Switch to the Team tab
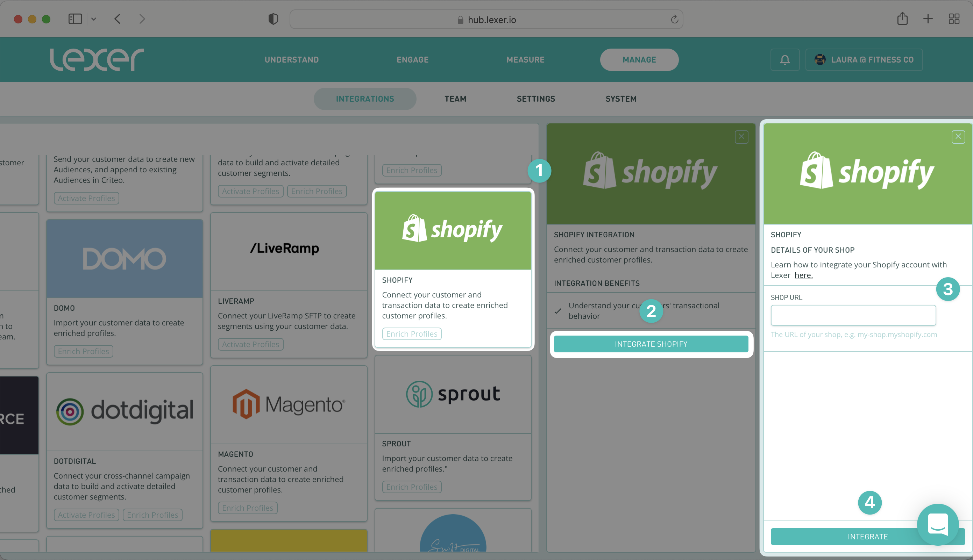The image size is (973, 560). 455,99
